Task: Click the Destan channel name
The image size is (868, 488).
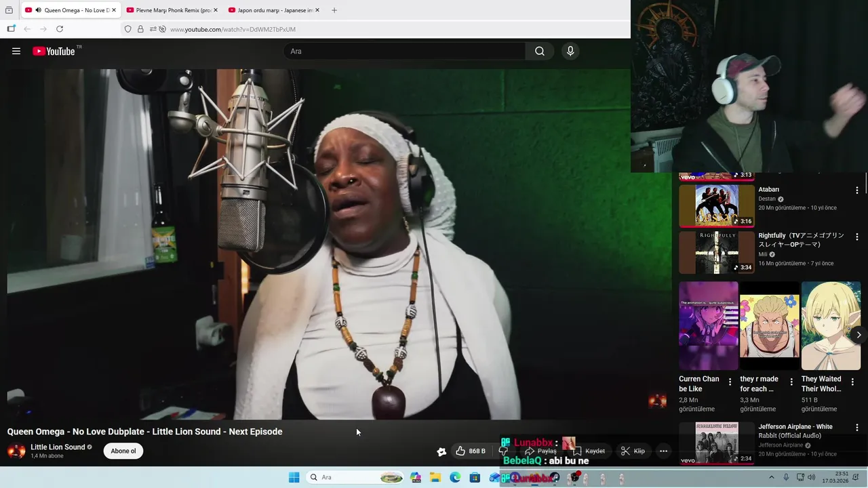Action: (767, 199)
